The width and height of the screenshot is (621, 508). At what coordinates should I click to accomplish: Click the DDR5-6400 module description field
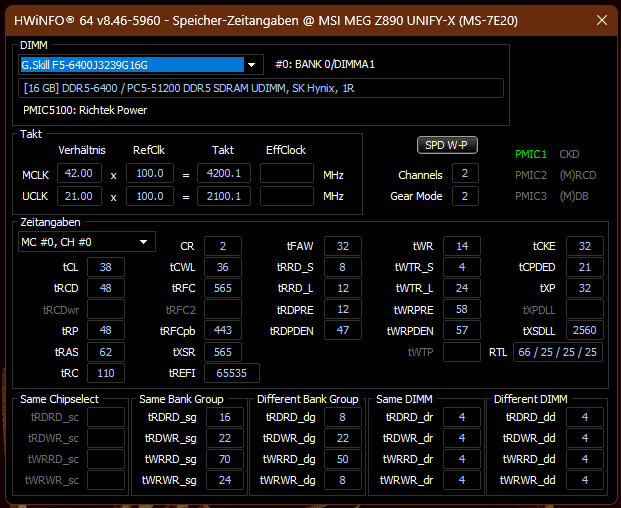261,88
